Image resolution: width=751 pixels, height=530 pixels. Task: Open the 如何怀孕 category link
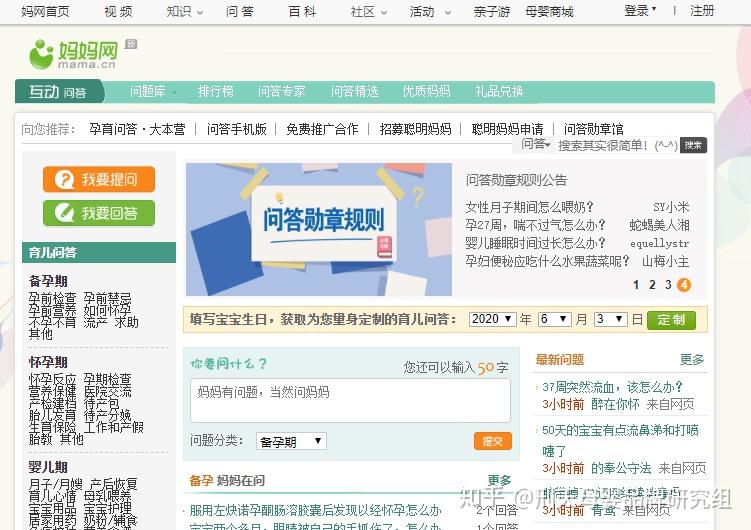click(107, 310)
